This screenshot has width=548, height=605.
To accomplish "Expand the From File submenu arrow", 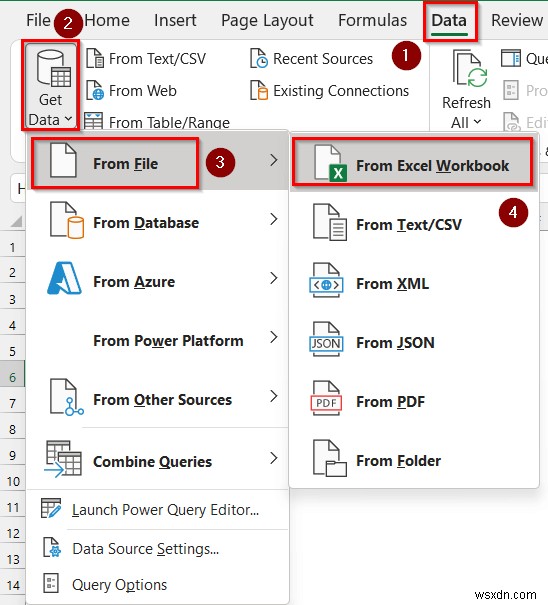I will point(274,160).
